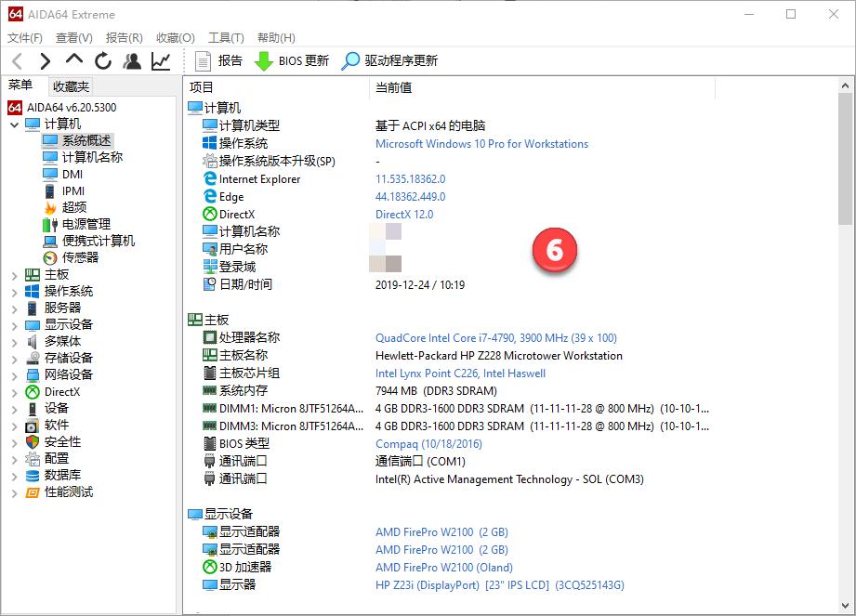The width and height of the screenshot is (856, 616).
Task: Switch to the 菜单 tab
Action: [20, 85]
